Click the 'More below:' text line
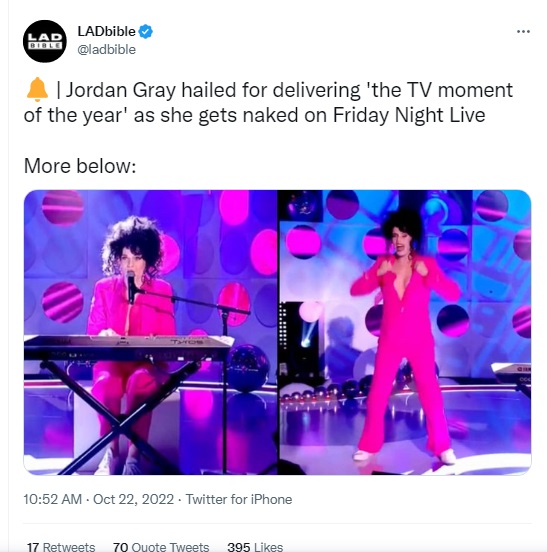The image size is (547, 552). [x=80, y=166]
